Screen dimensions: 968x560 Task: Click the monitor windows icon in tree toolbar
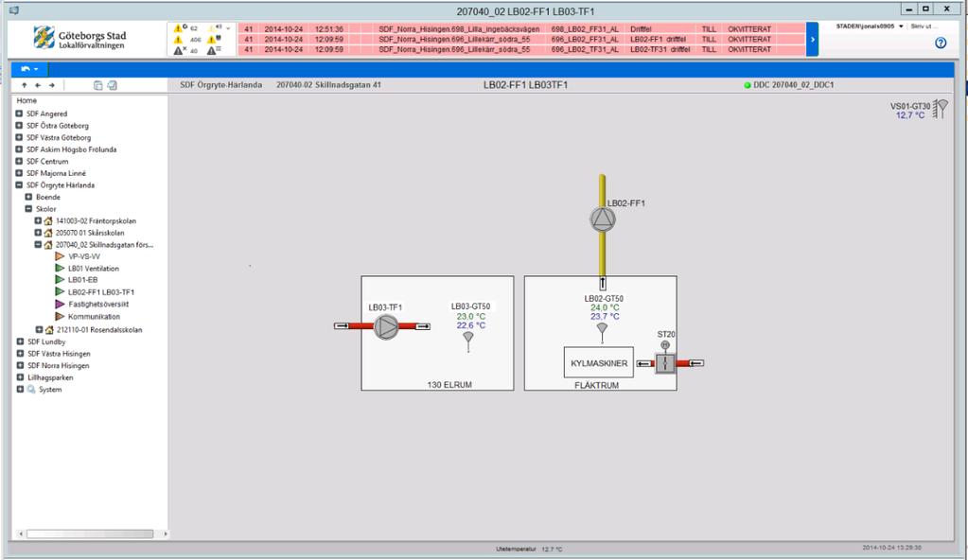coord(112,85)
